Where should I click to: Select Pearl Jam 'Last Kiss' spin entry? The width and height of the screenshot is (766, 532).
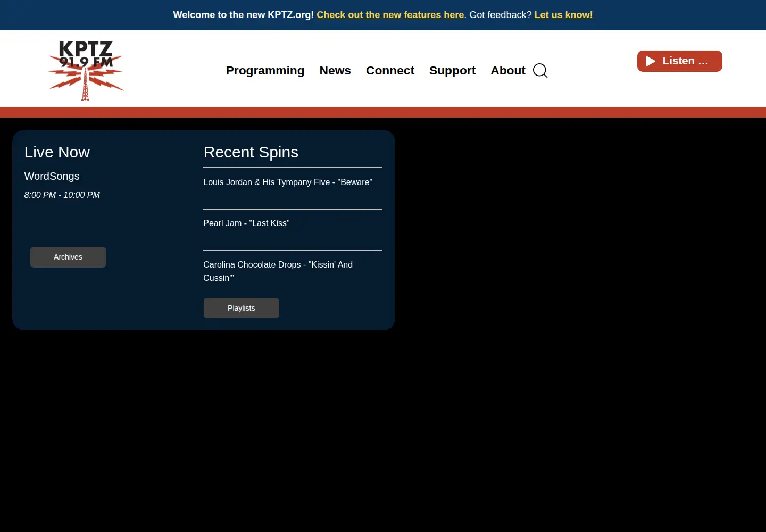tap(246, 223)
